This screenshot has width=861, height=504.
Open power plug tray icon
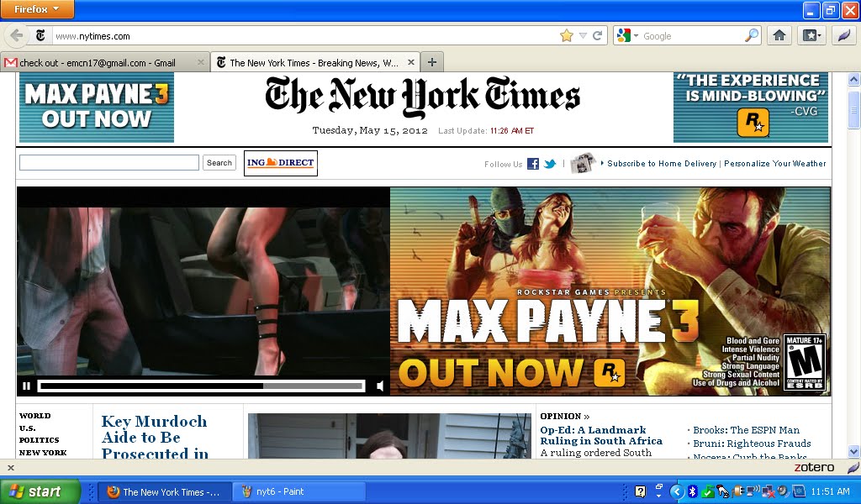(737, 491)
